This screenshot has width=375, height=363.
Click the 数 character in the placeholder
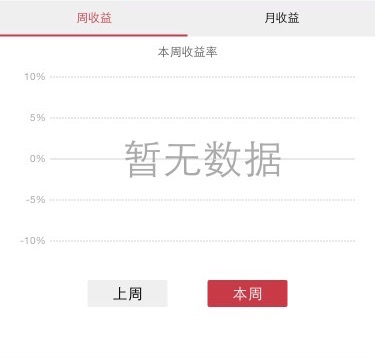222,159
